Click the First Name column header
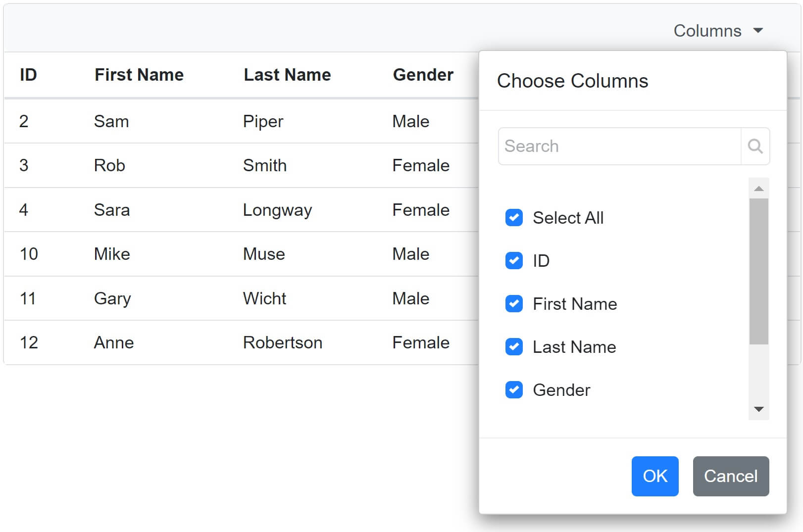Image resolution: width=803 pixels, height=532 pixels. tap(139, 75)
